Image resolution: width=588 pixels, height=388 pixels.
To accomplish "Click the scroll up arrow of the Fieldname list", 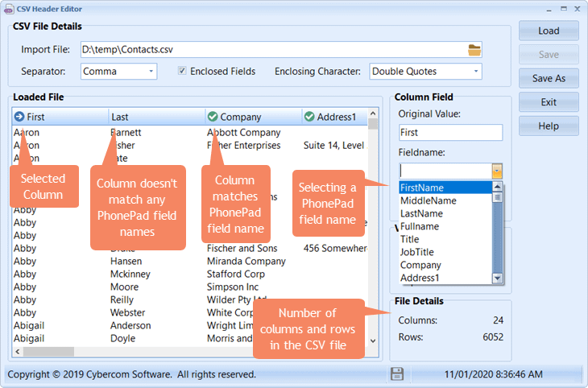I will pos(497,186).
